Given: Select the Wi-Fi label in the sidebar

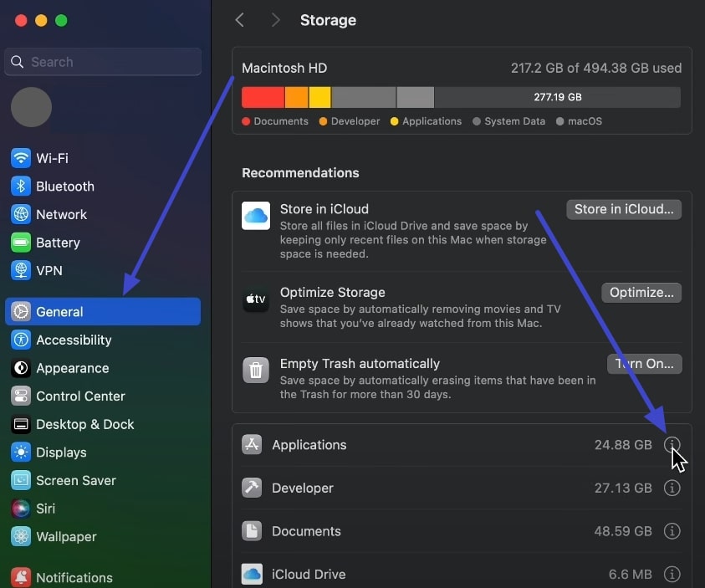Looking at the screenshot, I should coord(52,158).
